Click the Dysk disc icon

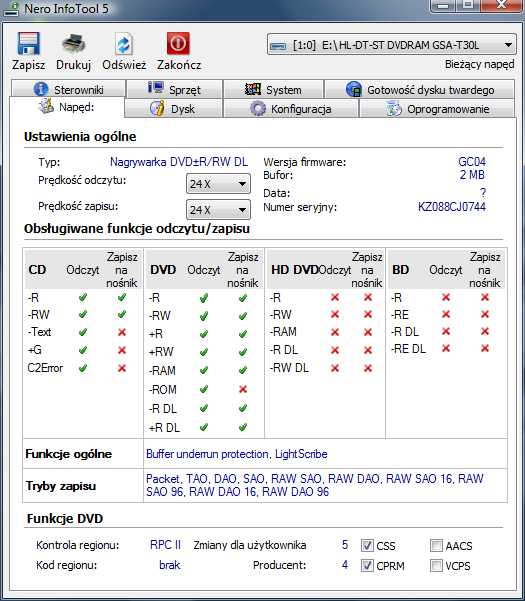(x=157, y=108)
